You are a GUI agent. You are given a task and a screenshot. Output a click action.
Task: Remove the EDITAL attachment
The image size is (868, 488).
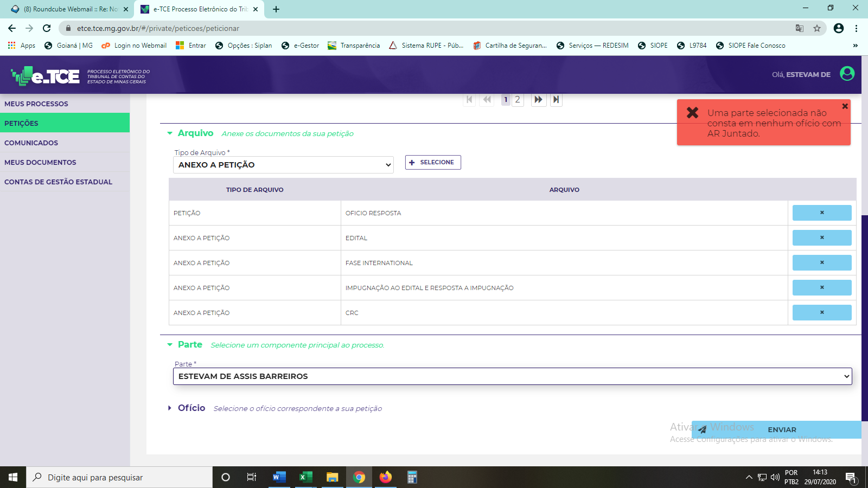click(821, 238)
